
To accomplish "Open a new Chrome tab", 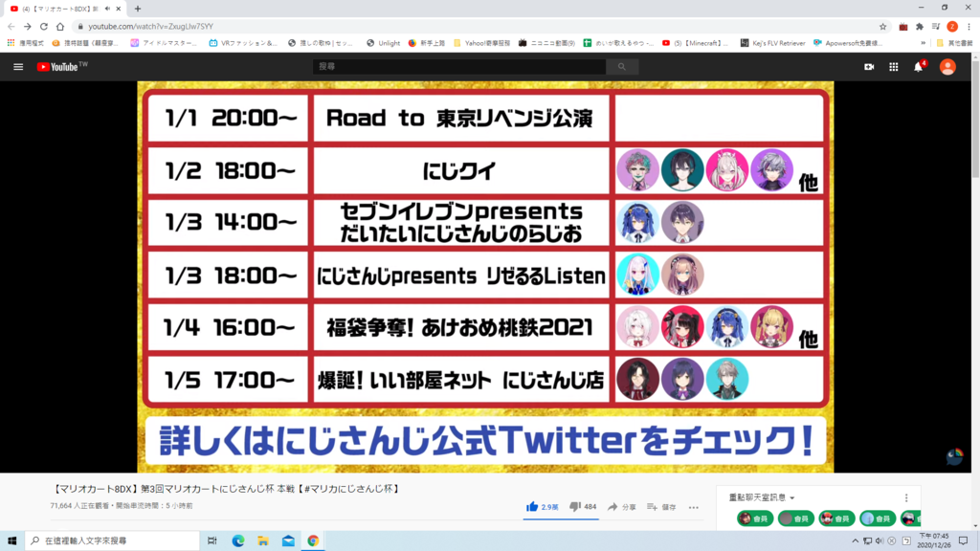I will tap(138, 9).
